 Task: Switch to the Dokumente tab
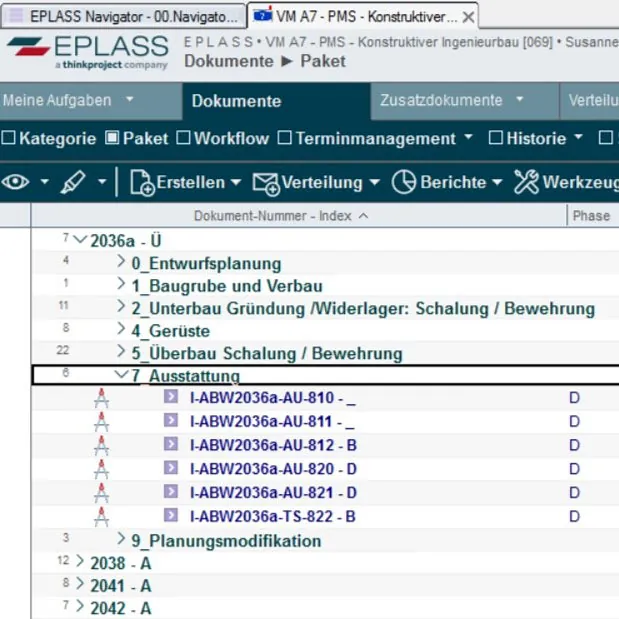click(236, 100)
